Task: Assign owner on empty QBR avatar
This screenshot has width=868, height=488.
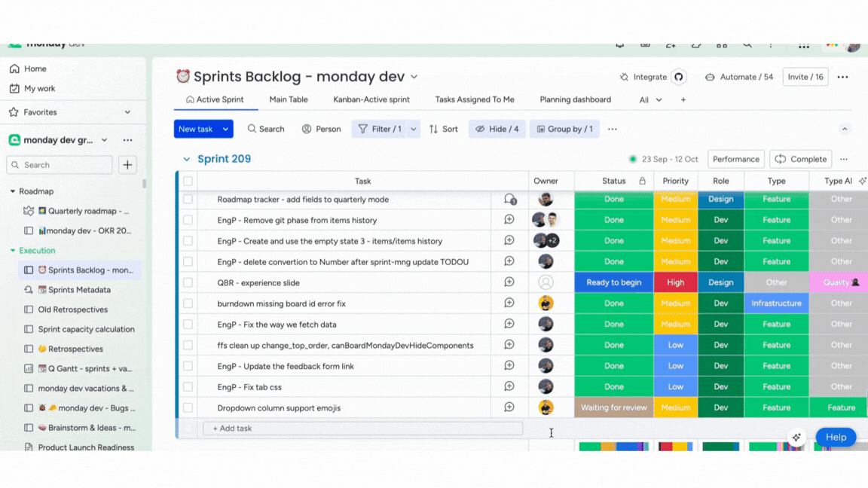Action: tap(546, 282)
